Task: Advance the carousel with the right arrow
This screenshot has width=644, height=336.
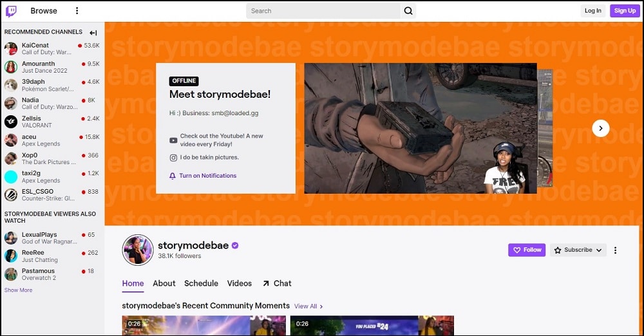Action: click(600, 128)
